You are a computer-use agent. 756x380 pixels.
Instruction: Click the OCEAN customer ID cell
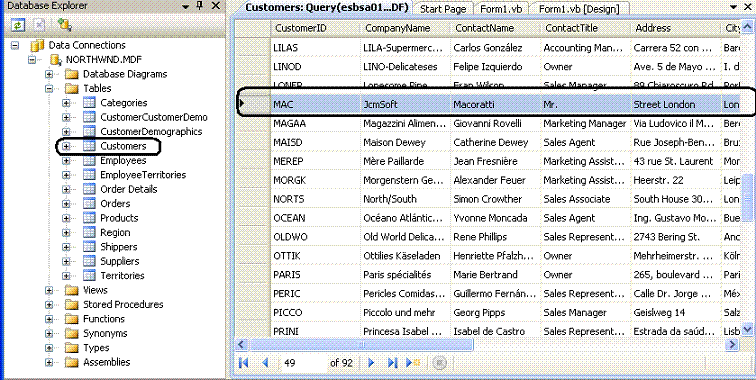coord(315,218)
